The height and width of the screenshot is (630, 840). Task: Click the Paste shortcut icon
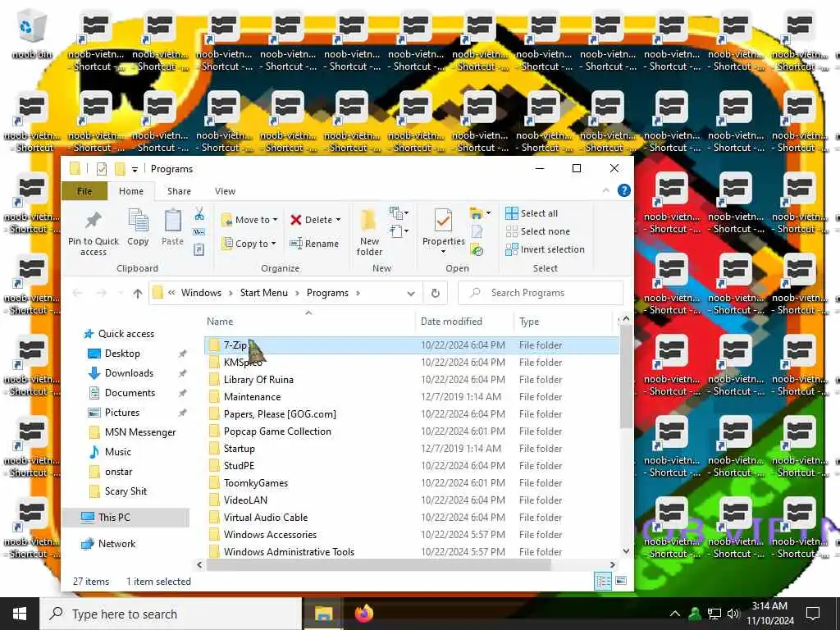click(199, 249)
